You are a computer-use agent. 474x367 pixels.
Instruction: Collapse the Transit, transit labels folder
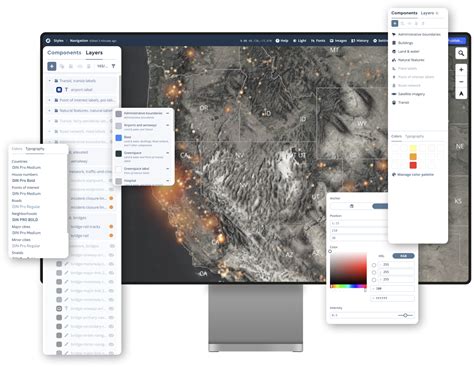(x=50, y=81)
